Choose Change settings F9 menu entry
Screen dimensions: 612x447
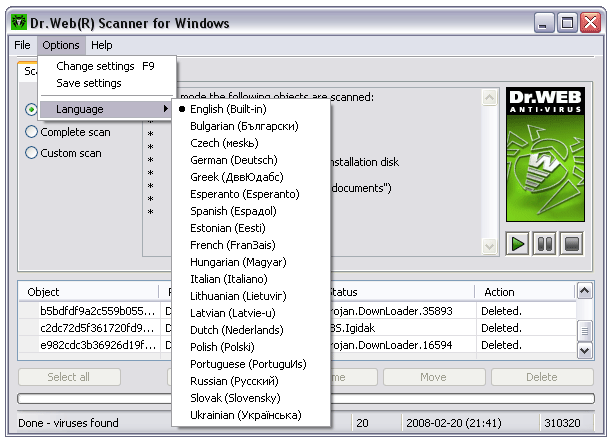pyautogui.click(x=105, y=66)
